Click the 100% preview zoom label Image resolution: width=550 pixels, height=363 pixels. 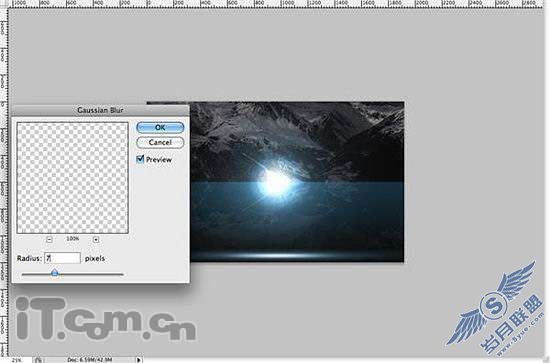click(73, 239)
